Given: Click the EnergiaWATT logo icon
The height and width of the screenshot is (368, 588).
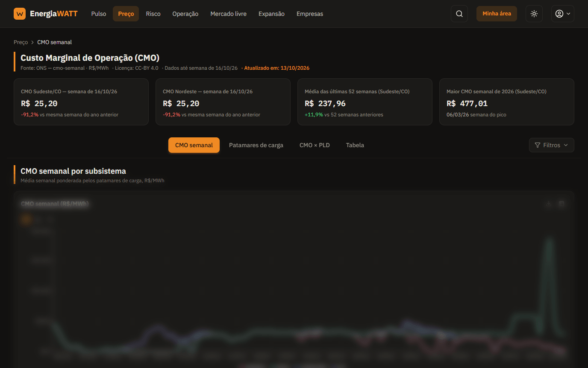Looking at the screenshot, I should tap(20, 14).
